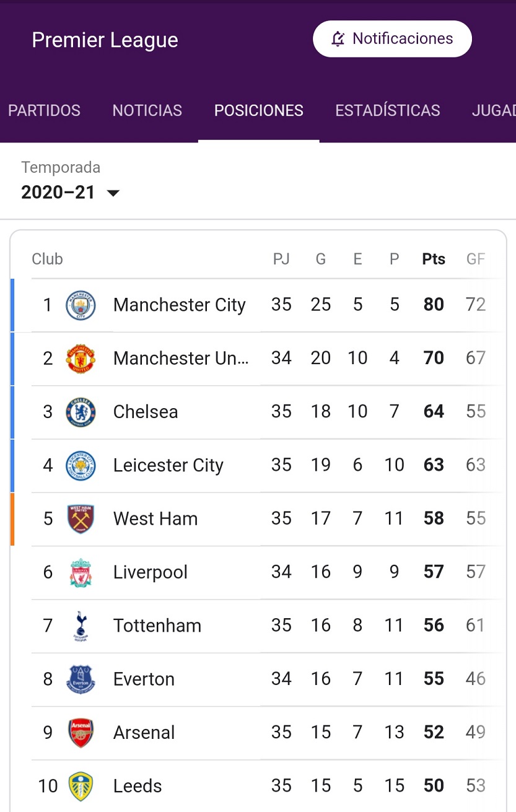Click the PJ column header
Viewport: 516px width, 812px height.
click(x=281, y=259)
